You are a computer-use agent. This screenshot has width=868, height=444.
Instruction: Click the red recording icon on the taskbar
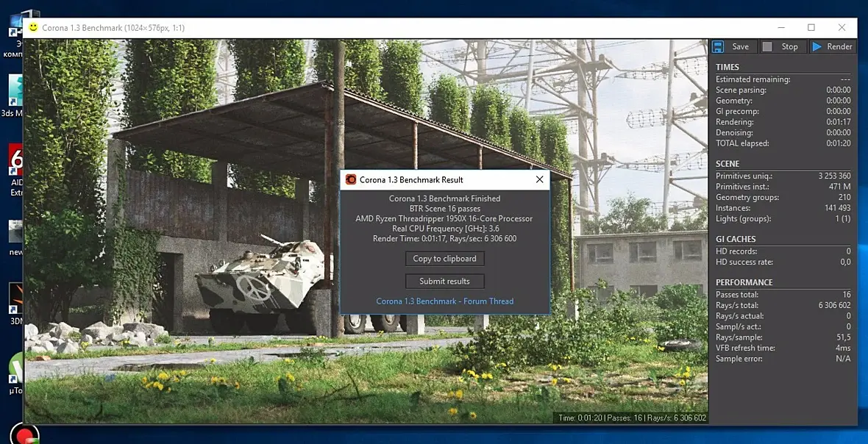coord(25,434)
